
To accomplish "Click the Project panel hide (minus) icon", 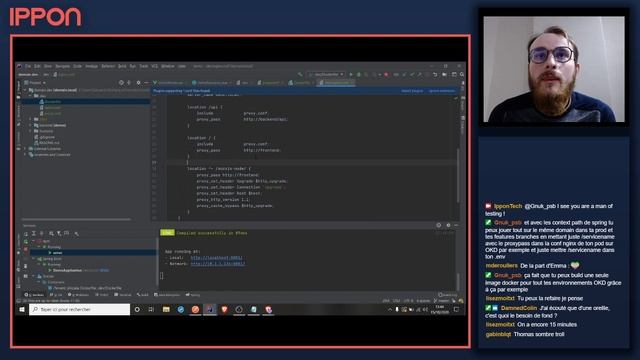I will pyautogui.click(x=146, y=83).
